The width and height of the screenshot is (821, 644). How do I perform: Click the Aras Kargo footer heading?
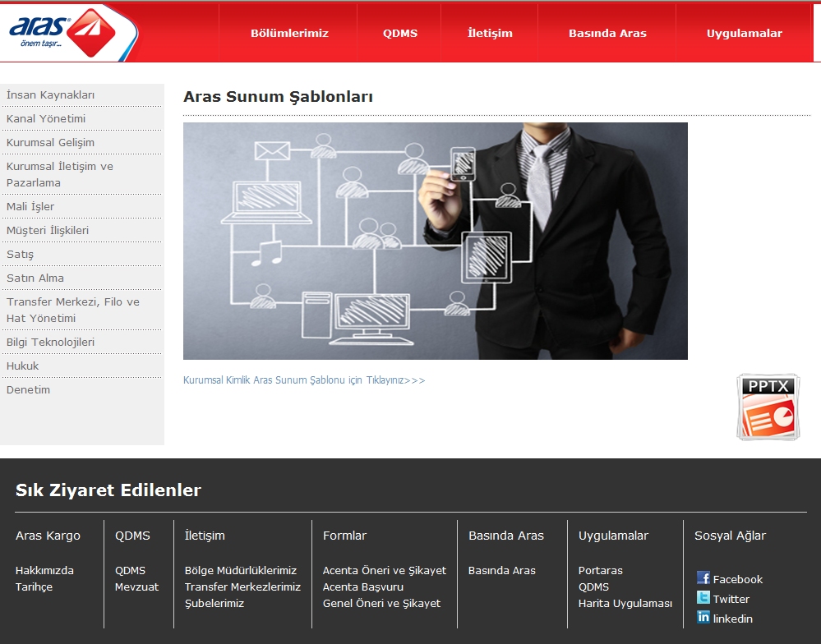click(x=48, y=536)
